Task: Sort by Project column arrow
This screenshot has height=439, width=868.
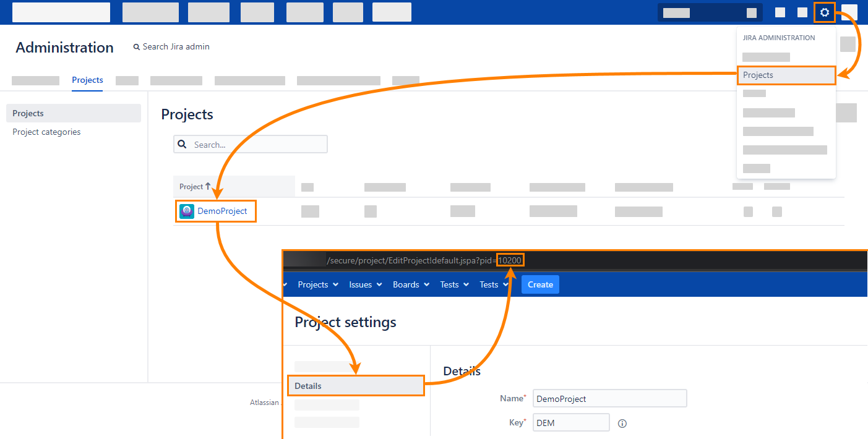Action: (208, 186)
